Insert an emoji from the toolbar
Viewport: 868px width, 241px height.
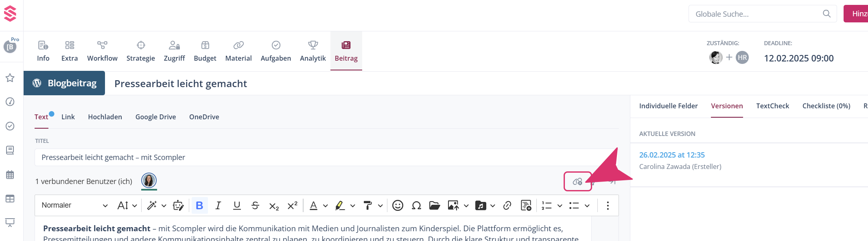[x=398, y=206]
